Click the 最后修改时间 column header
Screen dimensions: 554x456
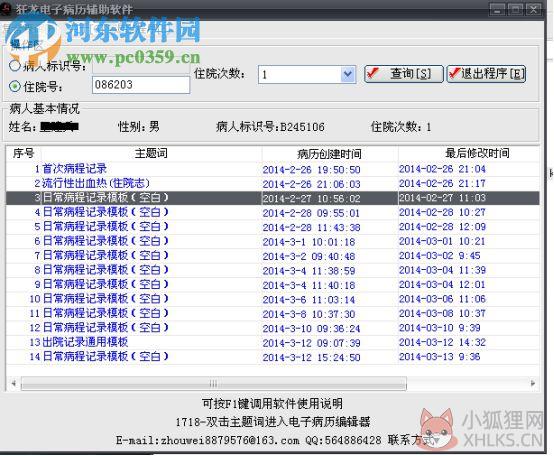click(477, 153)
